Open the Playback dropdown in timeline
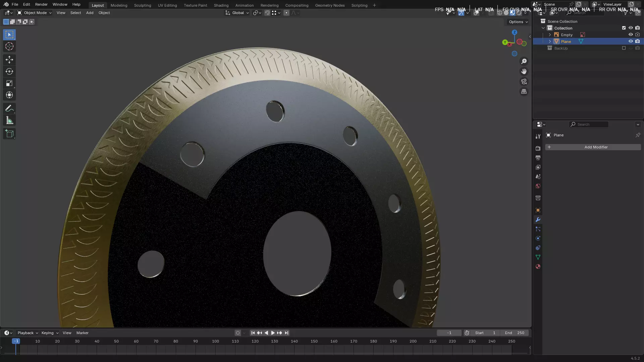 (28, 333)
